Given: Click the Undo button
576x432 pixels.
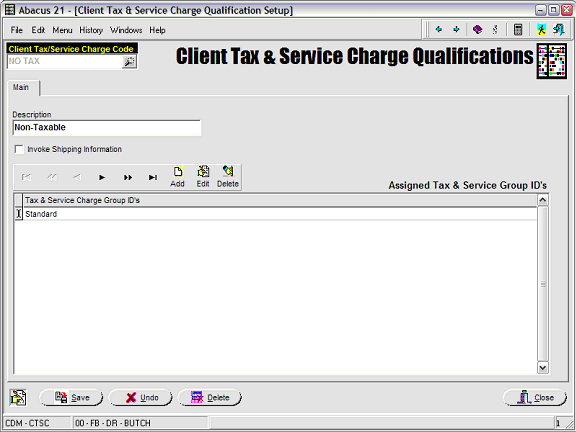Looking at the screenshot, I should 140,397.
